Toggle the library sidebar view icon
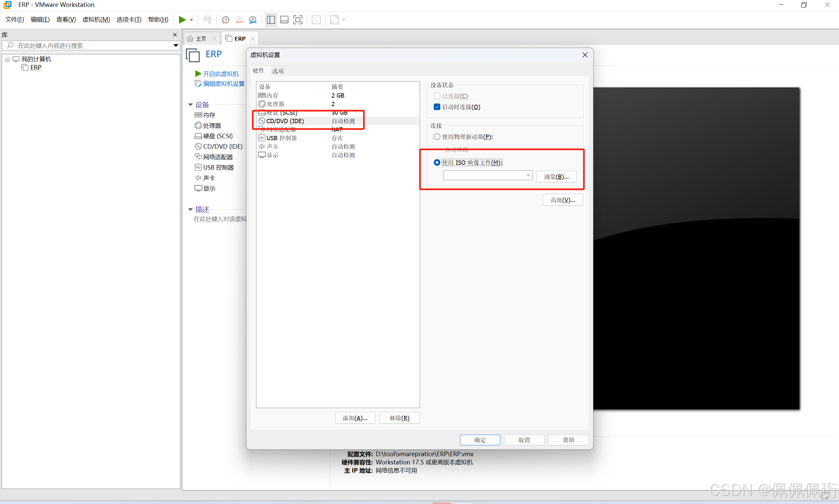 271,20
